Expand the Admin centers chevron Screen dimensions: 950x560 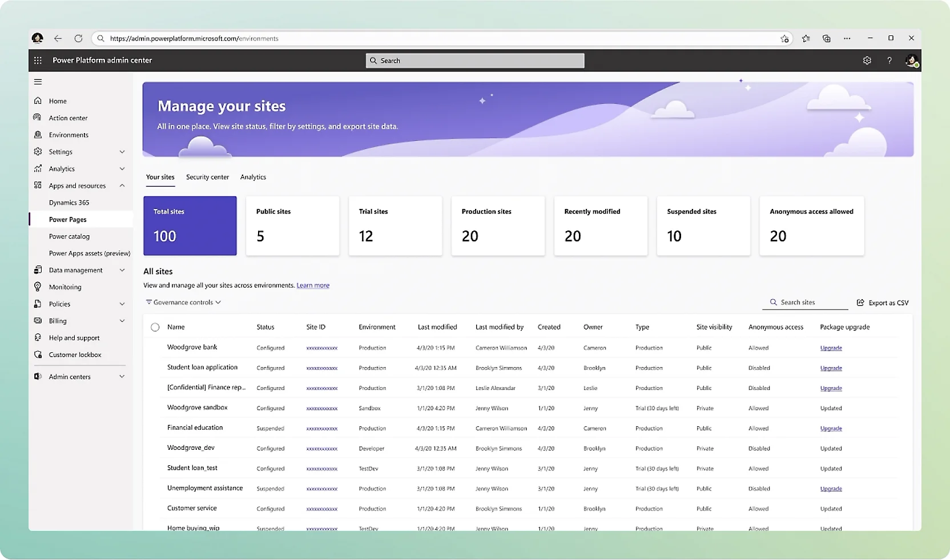pos(122,376)
